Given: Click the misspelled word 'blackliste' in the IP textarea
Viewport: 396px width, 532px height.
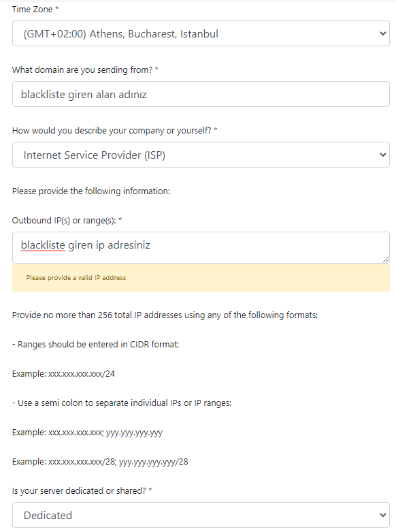Looking at the screenshot, I should (x=43, y=245).
